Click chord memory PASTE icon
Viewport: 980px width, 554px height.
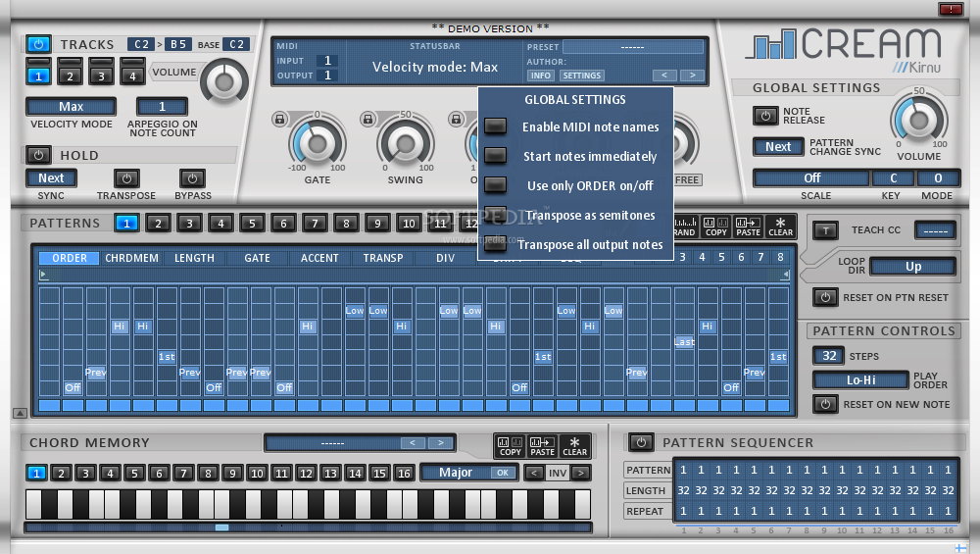542,446
